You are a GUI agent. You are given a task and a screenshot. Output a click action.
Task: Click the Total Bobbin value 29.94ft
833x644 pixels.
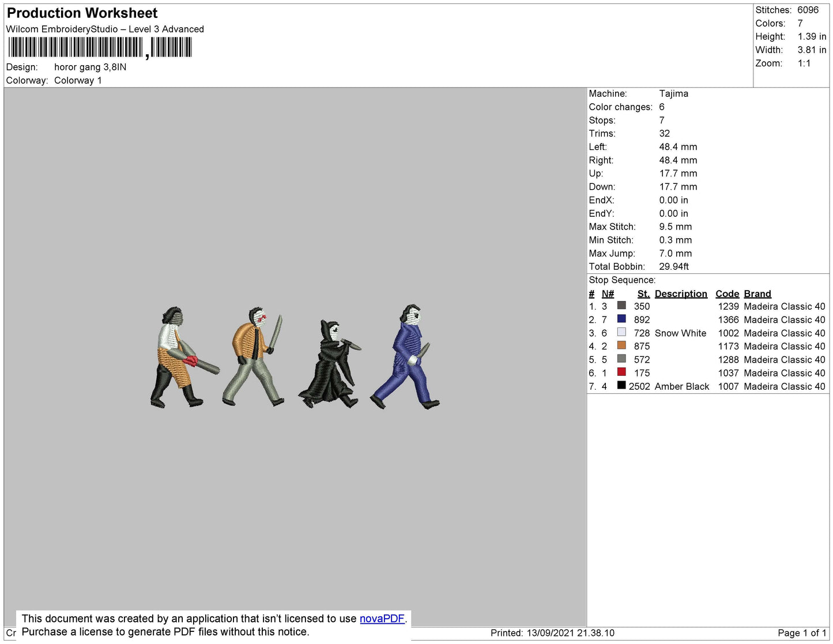point(674,266)
